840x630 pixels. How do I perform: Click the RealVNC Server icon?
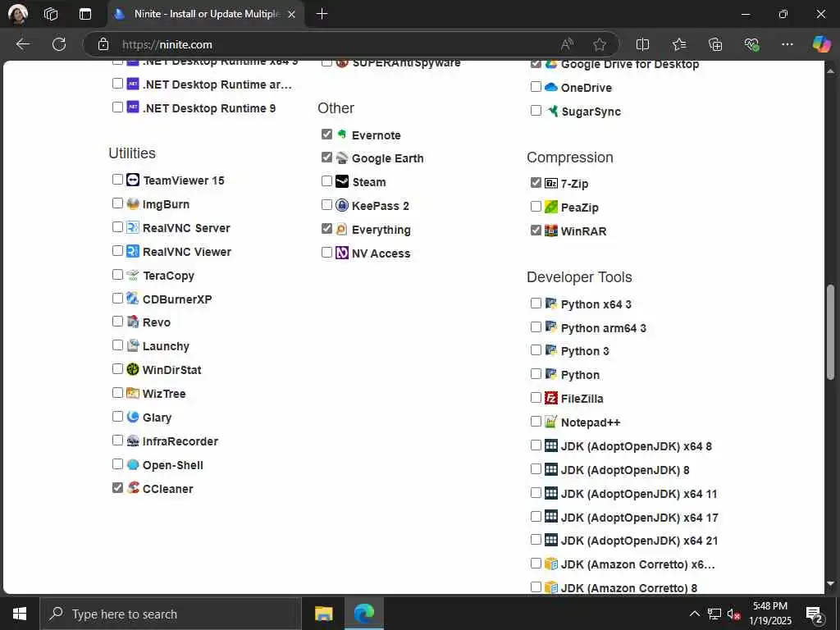pyautogui.click(x=133, y=227)
